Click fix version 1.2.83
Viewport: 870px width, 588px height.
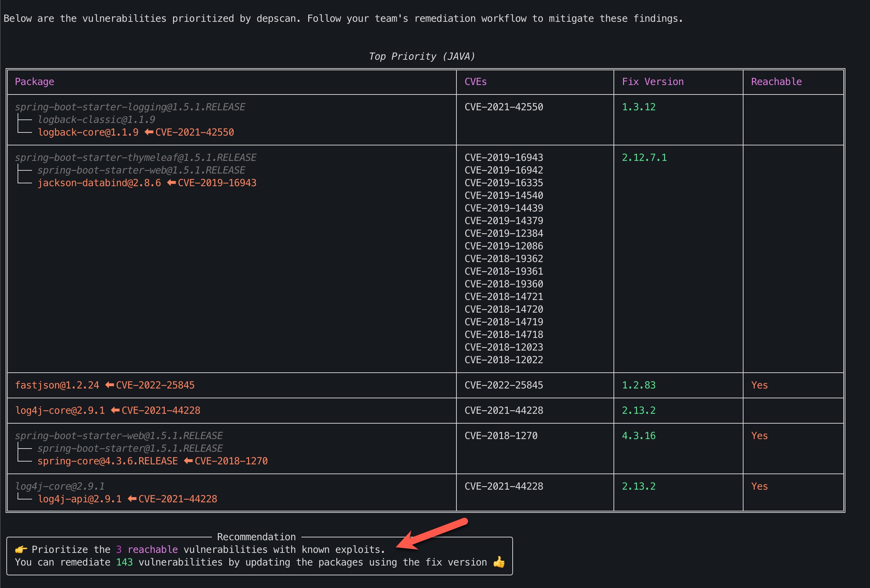tap(639, 385)
